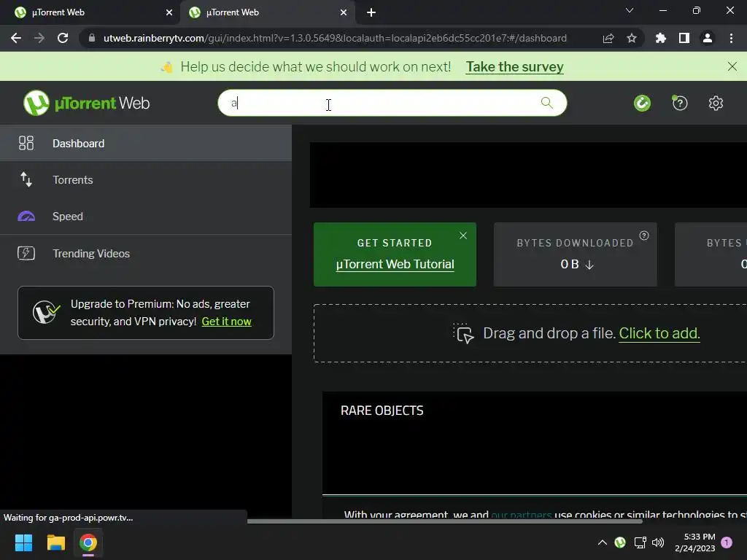The width and height of the screenshot is (747, 560).
Task: Open tab search chevron
Action: (x=630, y=10)
